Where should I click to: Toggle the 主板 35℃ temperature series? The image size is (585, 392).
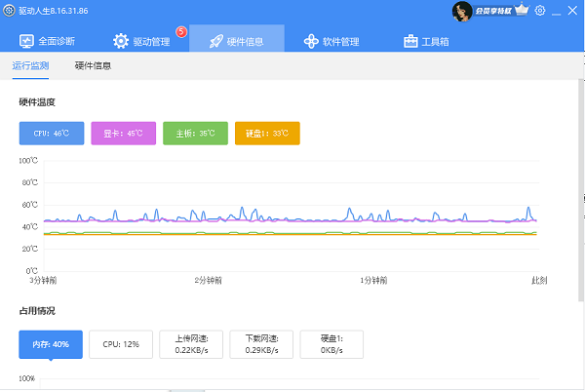coord(195,133)
